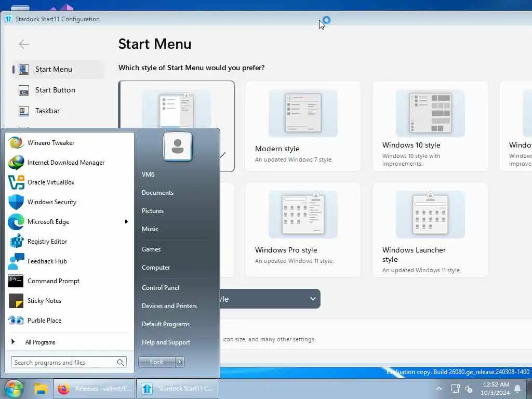Open Registry Editor

[69, 241]
